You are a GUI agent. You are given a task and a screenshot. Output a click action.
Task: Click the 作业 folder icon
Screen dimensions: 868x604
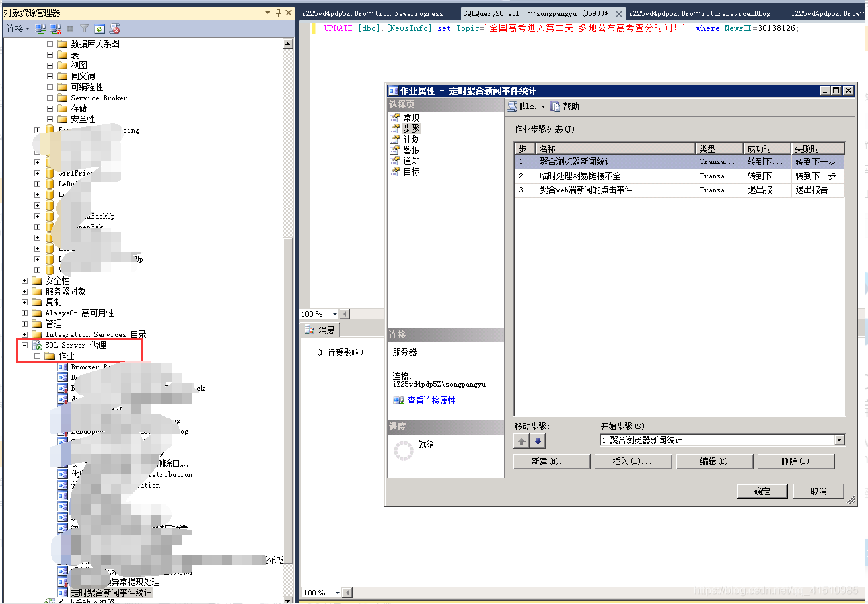50,356
